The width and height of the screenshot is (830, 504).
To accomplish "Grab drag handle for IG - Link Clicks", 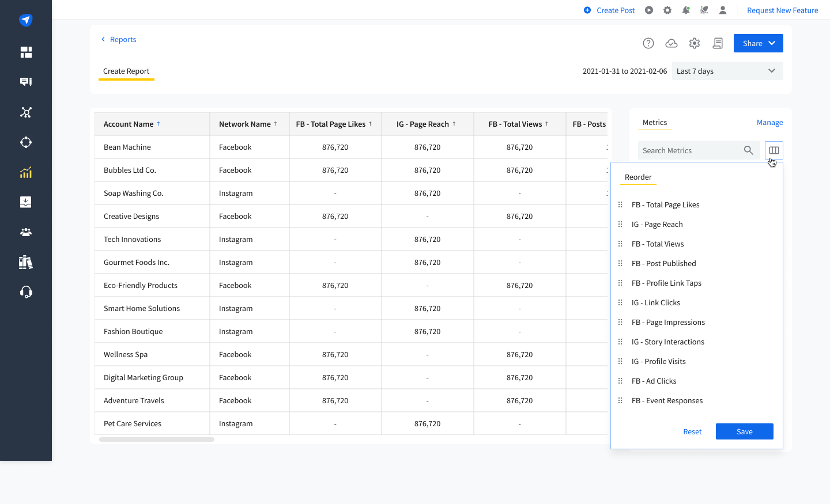I will (x=620, y=302).
